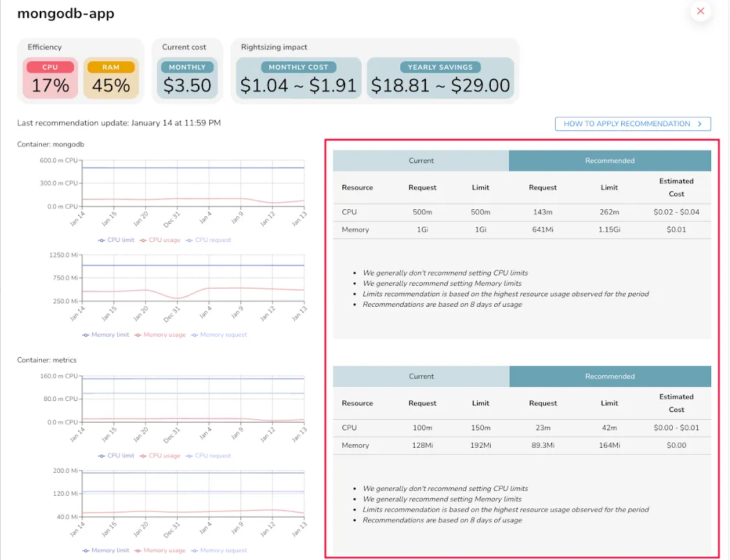
Task: Click recommended CPU limit value 42m
Action: pos(609,427)
